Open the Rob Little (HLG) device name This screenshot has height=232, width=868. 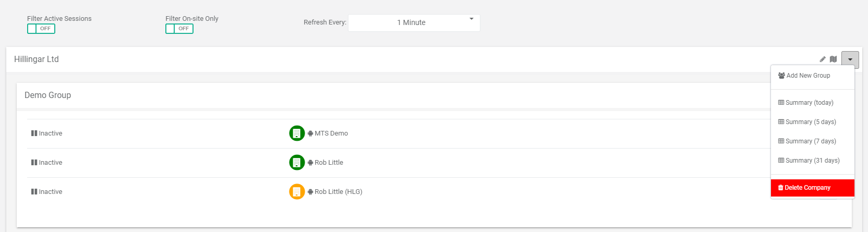pyautogui.click(x=339, y=192)
